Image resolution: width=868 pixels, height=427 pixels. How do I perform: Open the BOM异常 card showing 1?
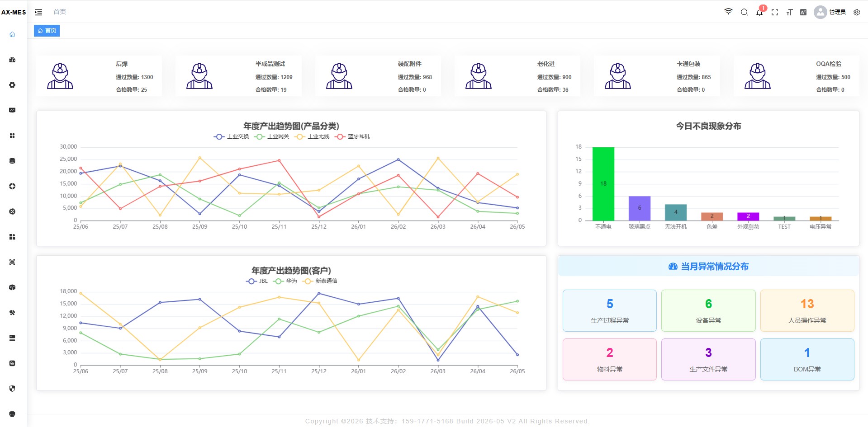tap(807, 360)
